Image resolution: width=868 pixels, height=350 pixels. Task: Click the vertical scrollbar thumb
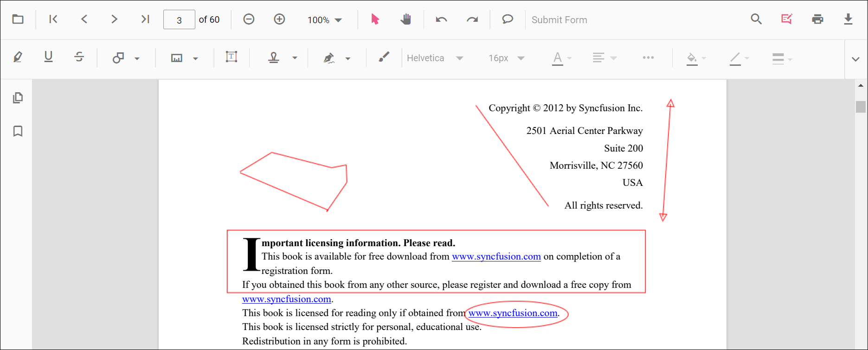[861, 107]
